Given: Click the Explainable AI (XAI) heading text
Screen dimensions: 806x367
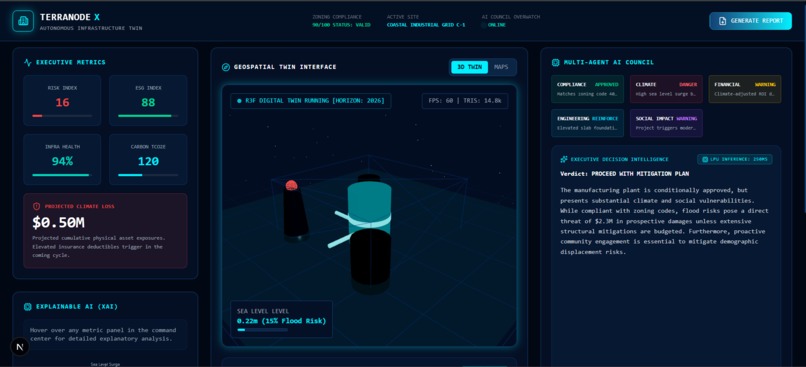Looking at the screenshot, I should pos(77,307).
